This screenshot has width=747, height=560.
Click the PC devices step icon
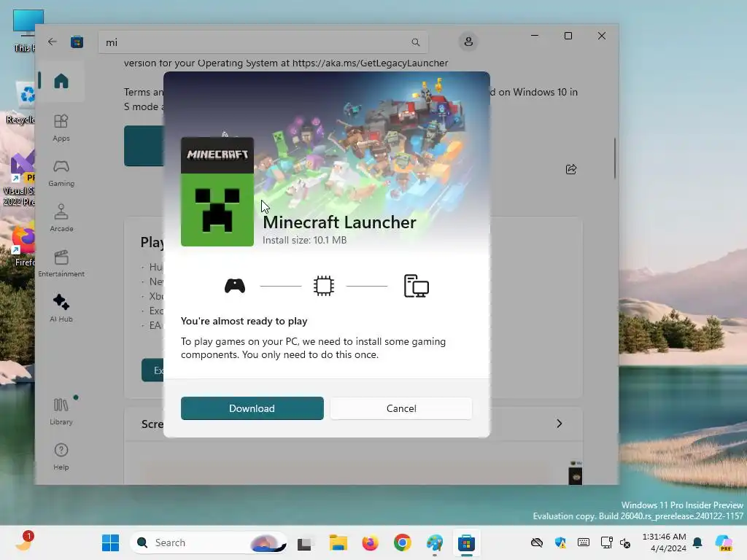(x=417, y=286)
